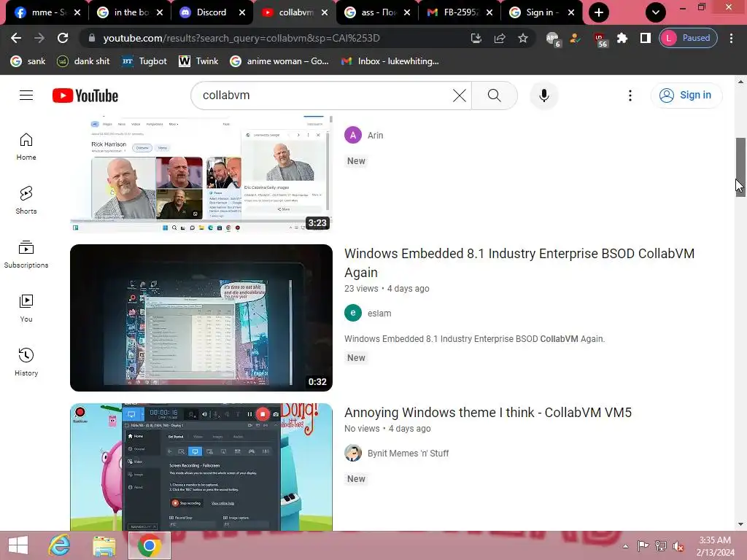Open the You section in sidebar

click(26, 308)
